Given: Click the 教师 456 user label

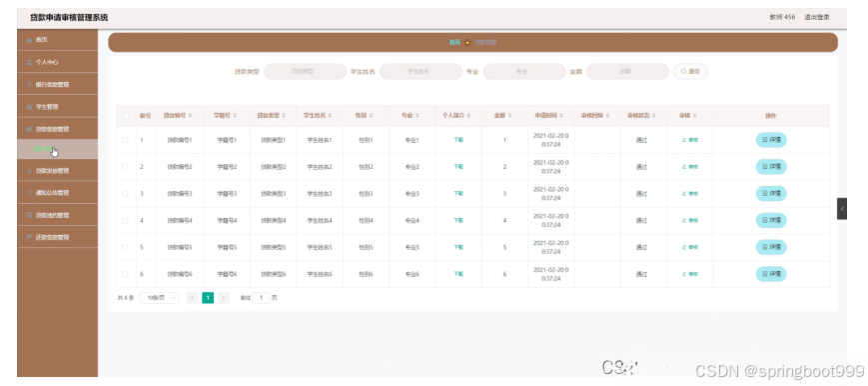Looking at the screenshot, I should pyautogui.click(x=782, y=17).
